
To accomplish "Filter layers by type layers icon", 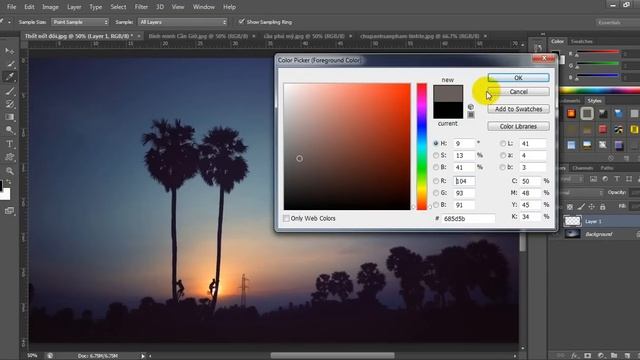I will pyautogui.click(x=617, y=179).
